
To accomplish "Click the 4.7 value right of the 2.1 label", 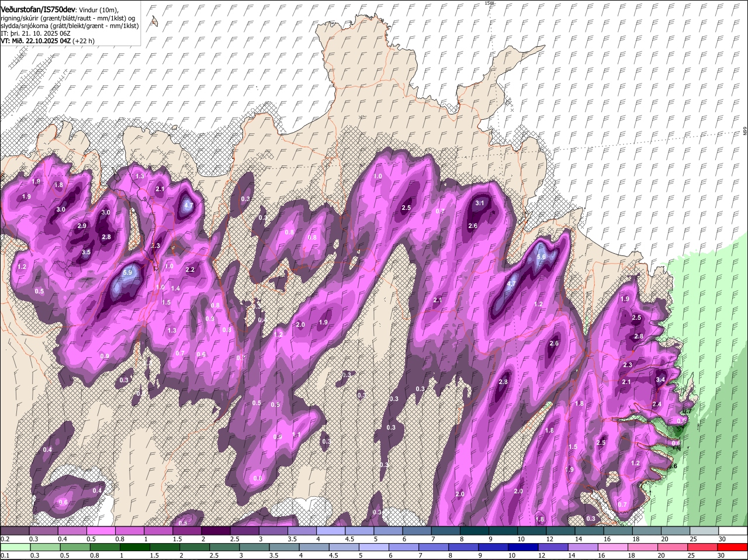I will (188, 206).
